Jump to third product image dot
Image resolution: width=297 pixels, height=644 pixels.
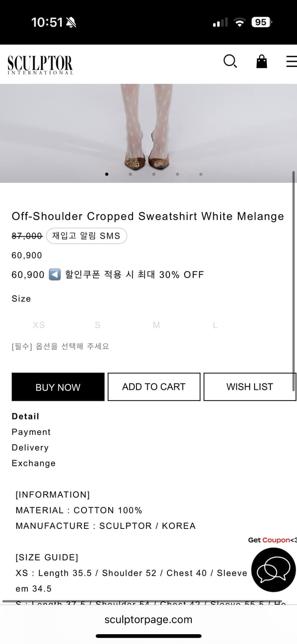click(x=154, y=174)
